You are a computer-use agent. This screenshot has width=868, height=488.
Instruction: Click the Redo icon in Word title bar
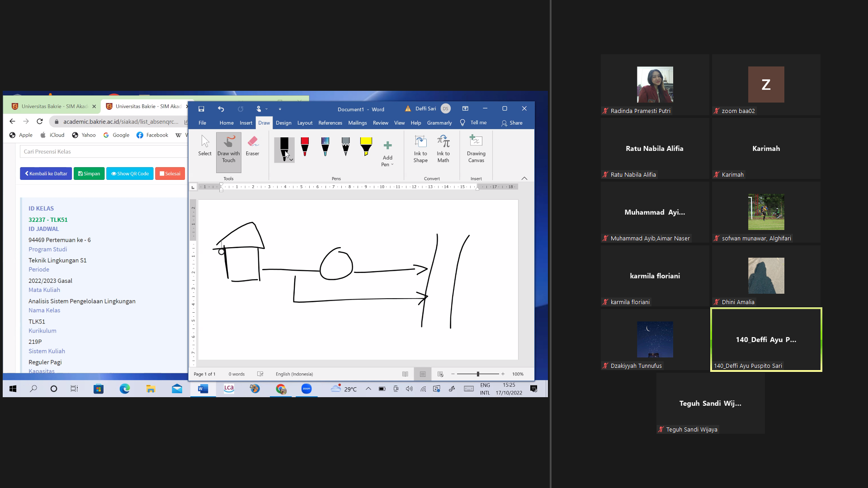[241, 109]
